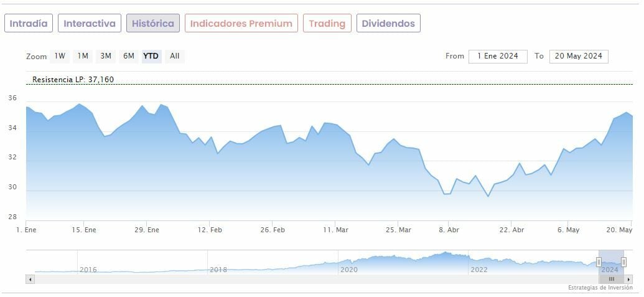
Task: Click the scrollbar thumb grip below navigator
Action: 611,280
